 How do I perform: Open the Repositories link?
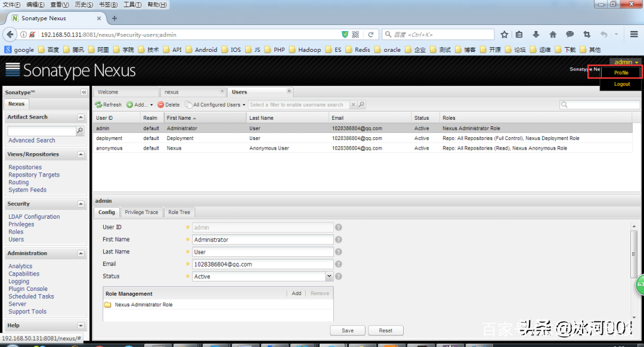click(x=25, y=167)
